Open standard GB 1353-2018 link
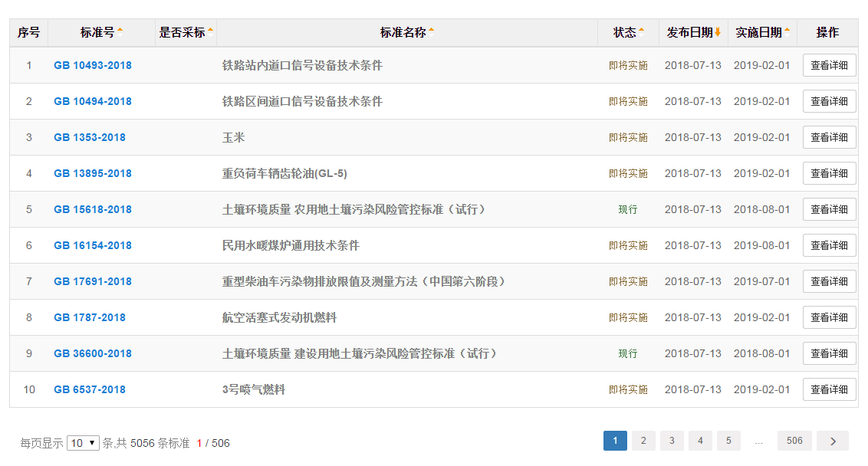Screen dimensions: 868x466 (90, 137)
